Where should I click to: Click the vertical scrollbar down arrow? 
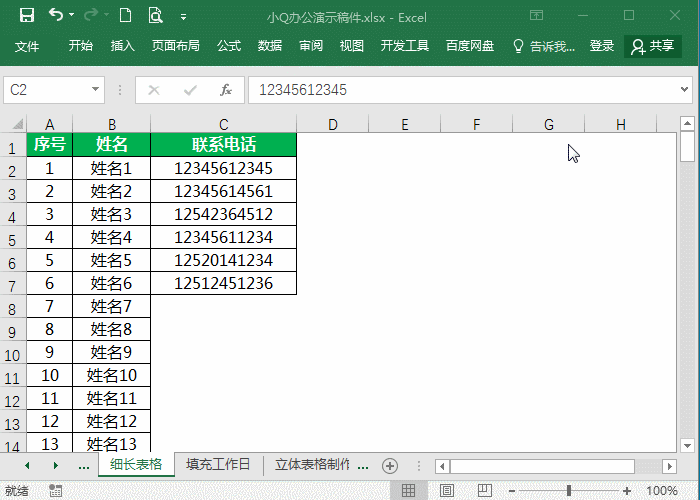coord(688,445)
